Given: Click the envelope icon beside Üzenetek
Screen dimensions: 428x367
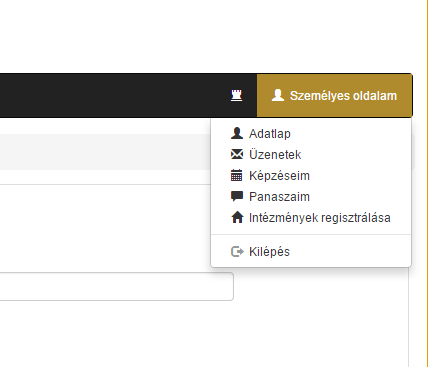Looking at the screenshot, I should tap(237, 154).
